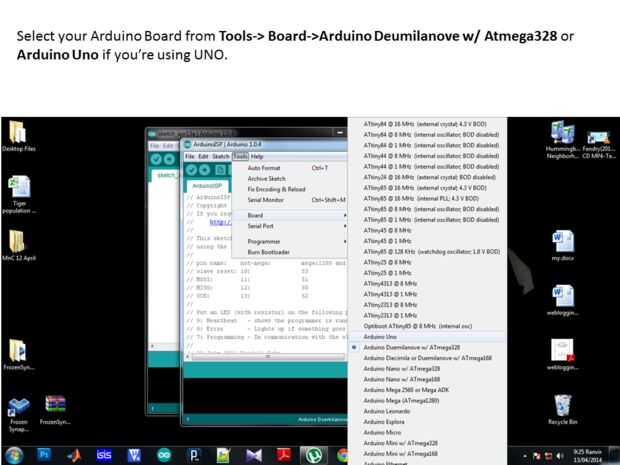
Task: Open the Recycle Bin
Action: point(563,409)
